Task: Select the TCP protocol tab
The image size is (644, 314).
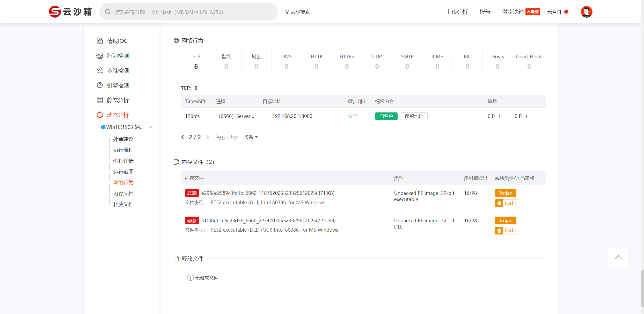Action: tap(196, 62)
